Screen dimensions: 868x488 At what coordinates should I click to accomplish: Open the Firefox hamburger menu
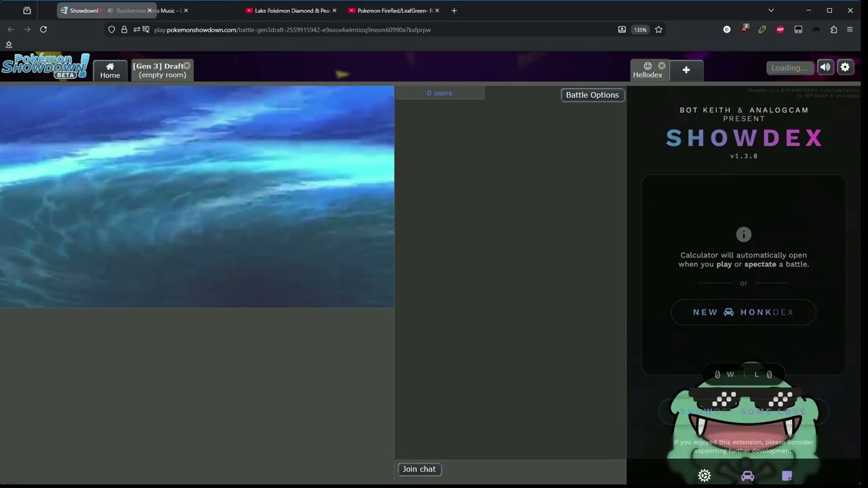click(x=850, y=30)
